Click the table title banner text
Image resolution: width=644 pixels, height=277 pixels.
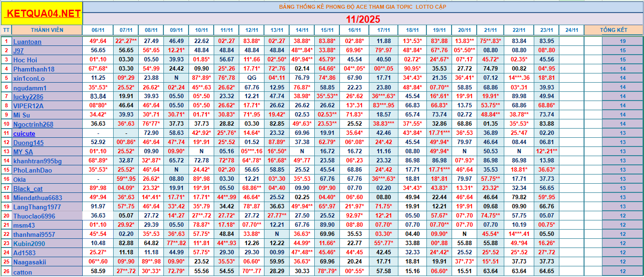pyautogui.click(x=363, y=7)
